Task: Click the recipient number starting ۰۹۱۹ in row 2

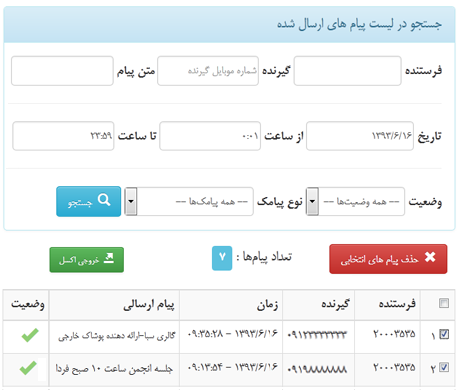Action: 317,369
